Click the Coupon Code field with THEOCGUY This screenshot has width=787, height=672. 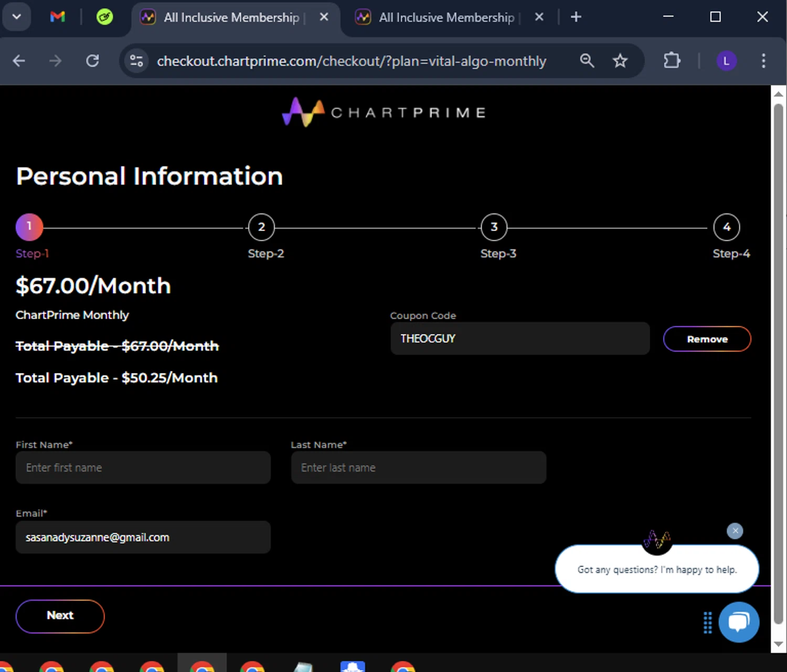[x=520, y=338]
